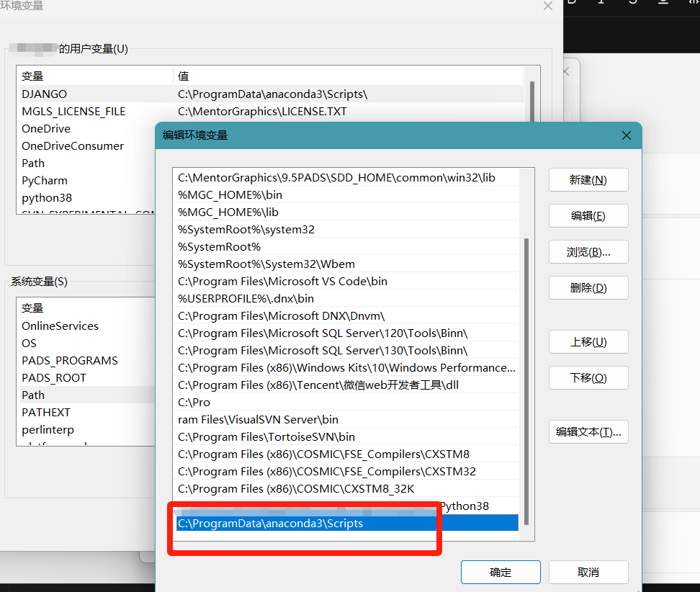Select the anaconda3 Scripts path entry

pyautogui.click(x=302, y=523)
